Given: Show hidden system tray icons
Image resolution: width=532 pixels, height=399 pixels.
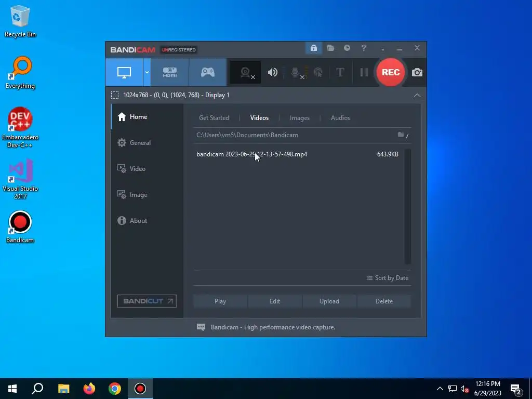Looking at the screenshot, I should (x=440, y=389).
